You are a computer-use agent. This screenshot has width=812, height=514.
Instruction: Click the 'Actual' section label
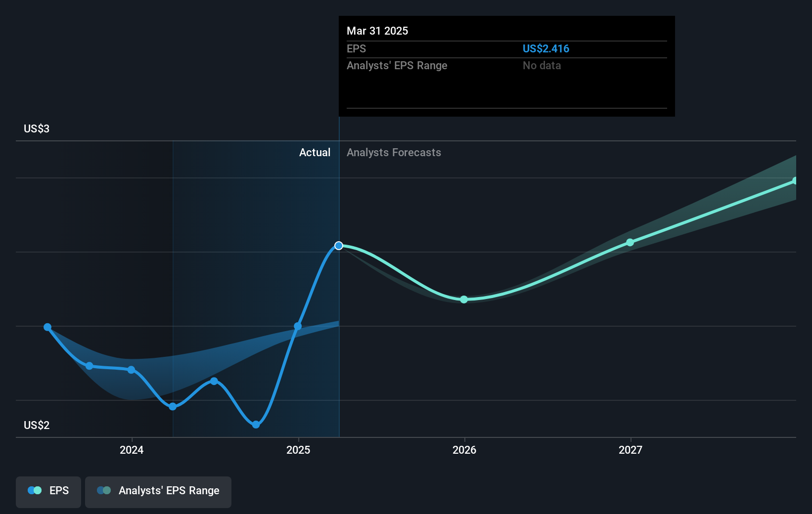click(x=315, y=152)
